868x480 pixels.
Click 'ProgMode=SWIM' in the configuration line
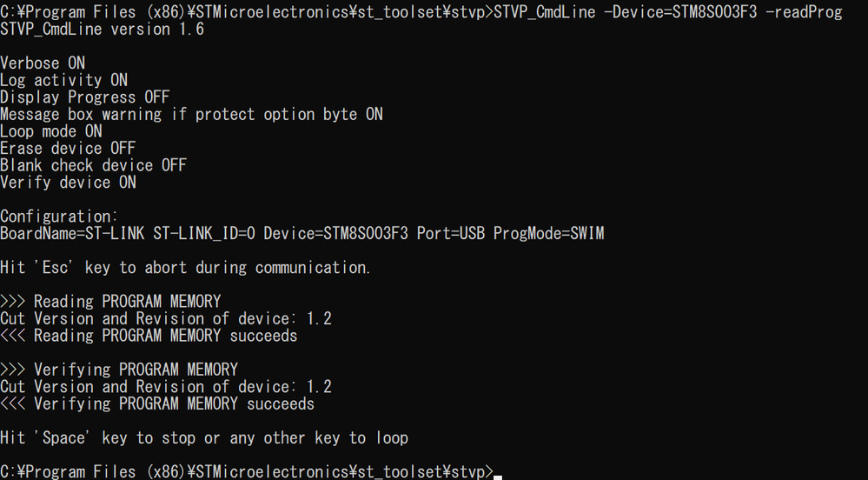coord(548,233)
